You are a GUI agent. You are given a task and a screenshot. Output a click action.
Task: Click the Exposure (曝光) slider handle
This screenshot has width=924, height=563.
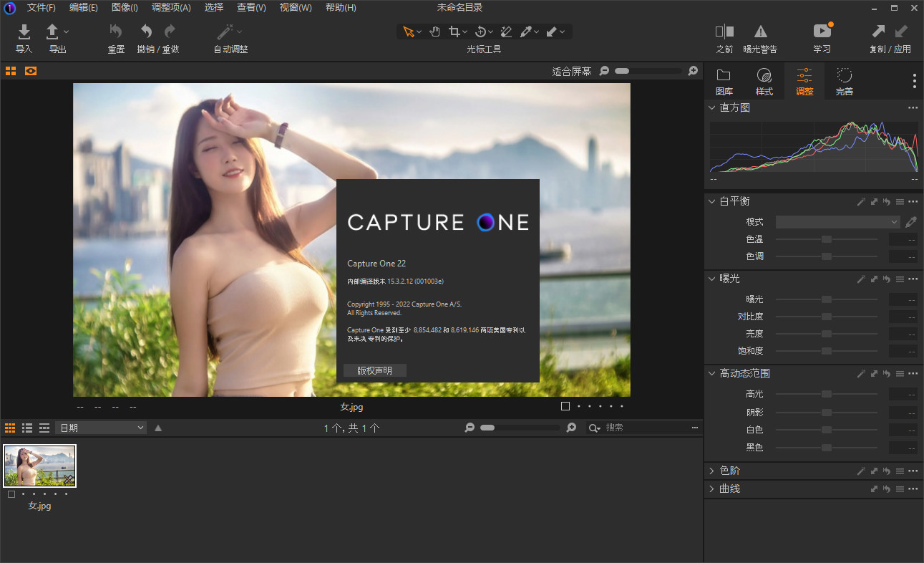pos(827,299)
